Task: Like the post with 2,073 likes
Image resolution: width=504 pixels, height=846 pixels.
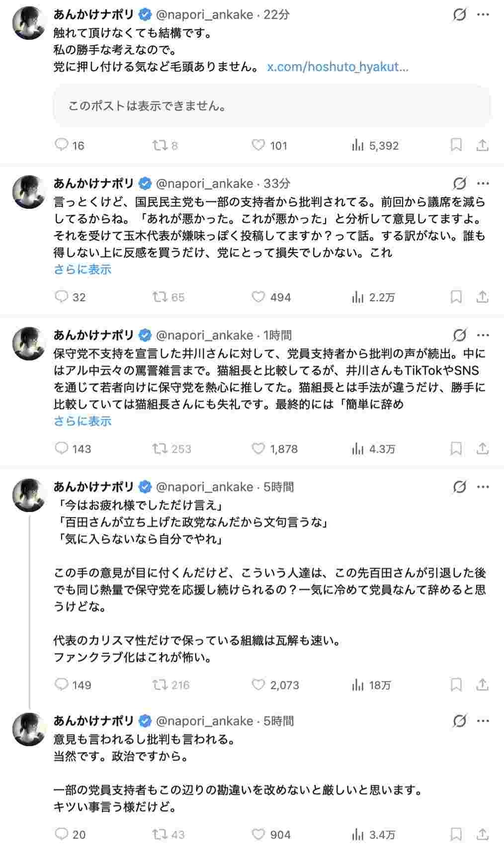Action: pyautogui.click(x=258, y=685)
